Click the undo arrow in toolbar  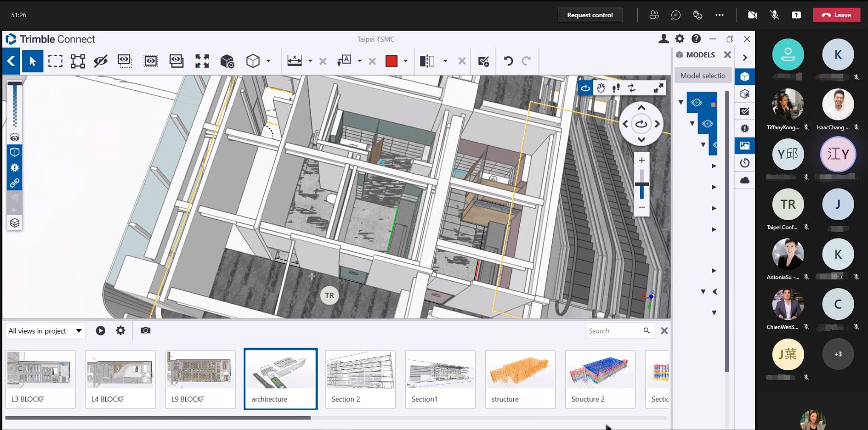click(x=508, y=61)
